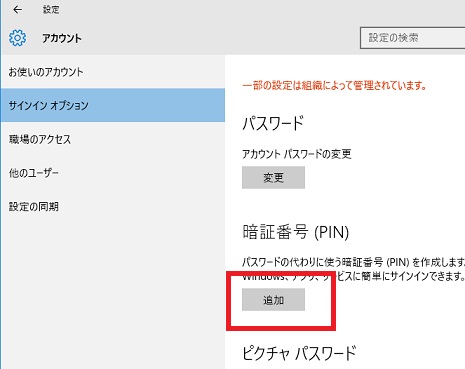Click the パスワード heading

tap(273, 123)
